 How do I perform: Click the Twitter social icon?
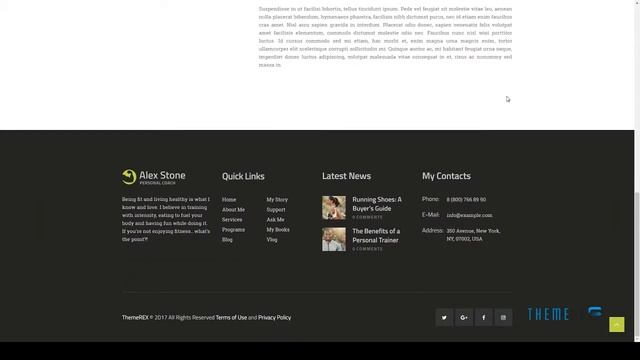coord(444,317)
